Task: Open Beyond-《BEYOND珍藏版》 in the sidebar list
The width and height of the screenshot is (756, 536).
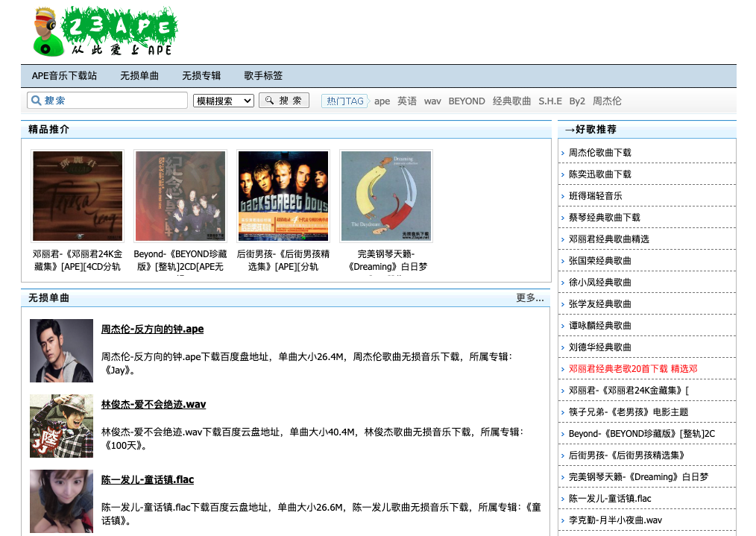Action: click(642, 434)
